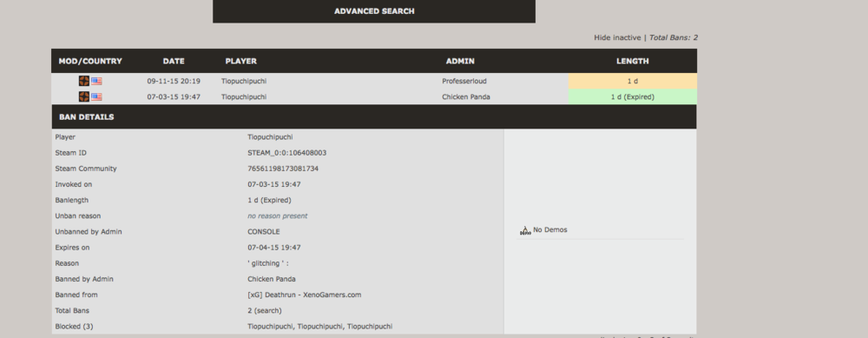Click US flag icon in Professerloud row
Screen dimensions: 868x338
point(96,81)
